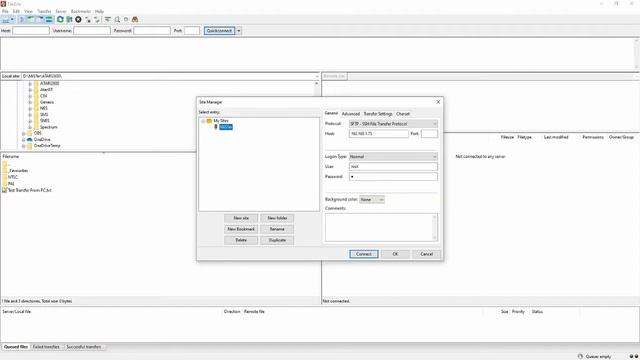Toggle the synchronized browsing icon
The image size is (640, 360).
pos(126,20)
